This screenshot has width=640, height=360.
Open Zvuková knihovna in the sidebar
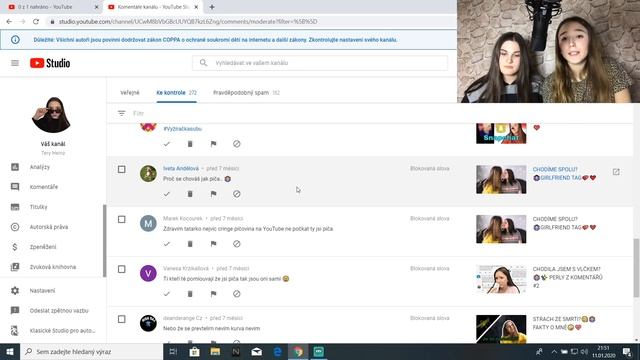53,267
